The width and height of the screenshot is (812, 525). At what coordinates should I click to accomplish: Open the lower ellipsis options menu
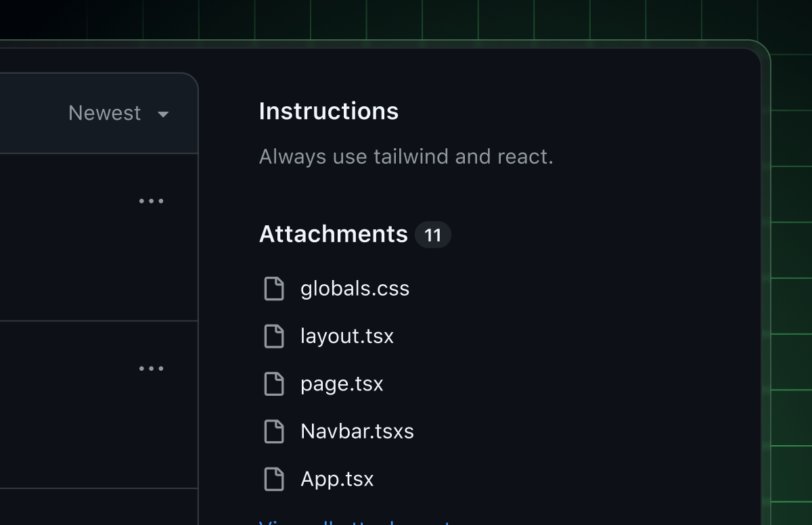tap(151, 368)
